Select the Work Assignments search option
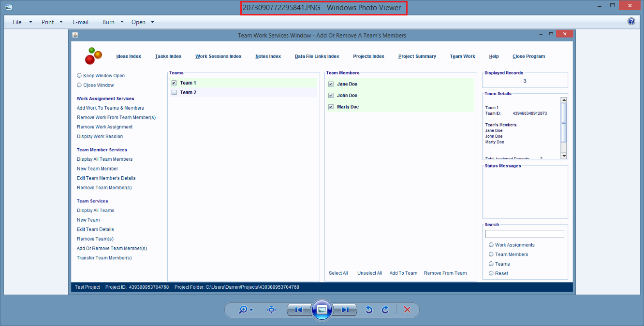Screen dimensions: 644x326 (x=491, y=245)
